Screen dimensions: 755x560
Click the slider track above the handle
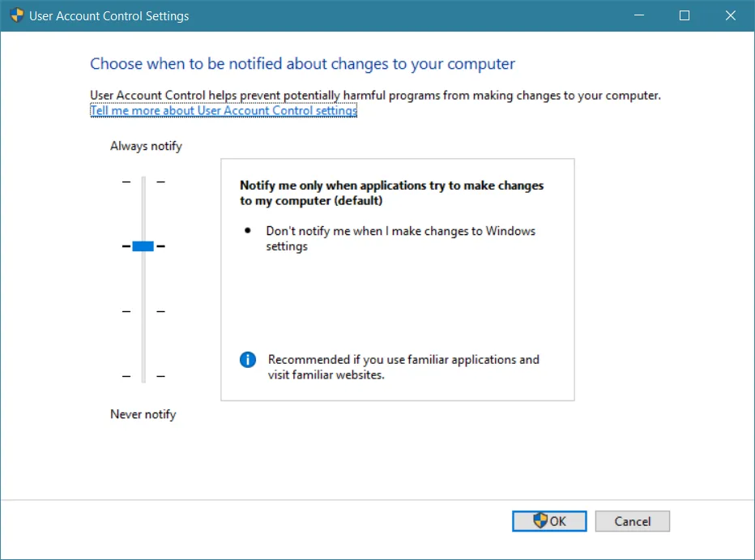click(143, 211)
